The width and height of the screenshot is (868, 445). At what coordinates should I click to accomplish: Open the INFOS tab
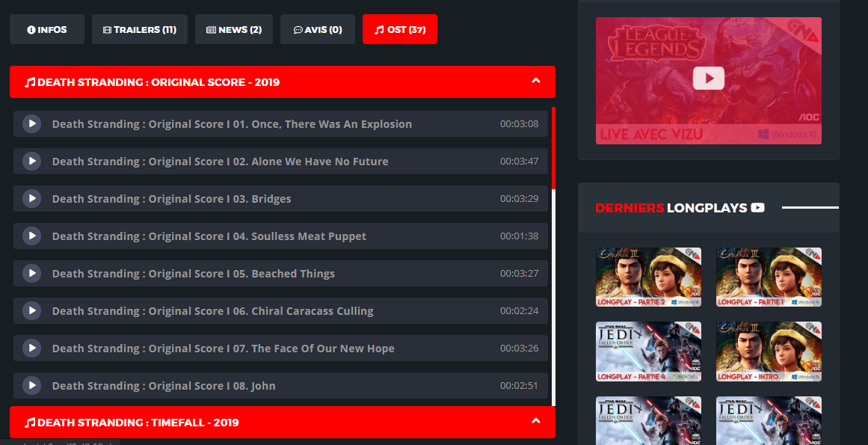point(47,29)
